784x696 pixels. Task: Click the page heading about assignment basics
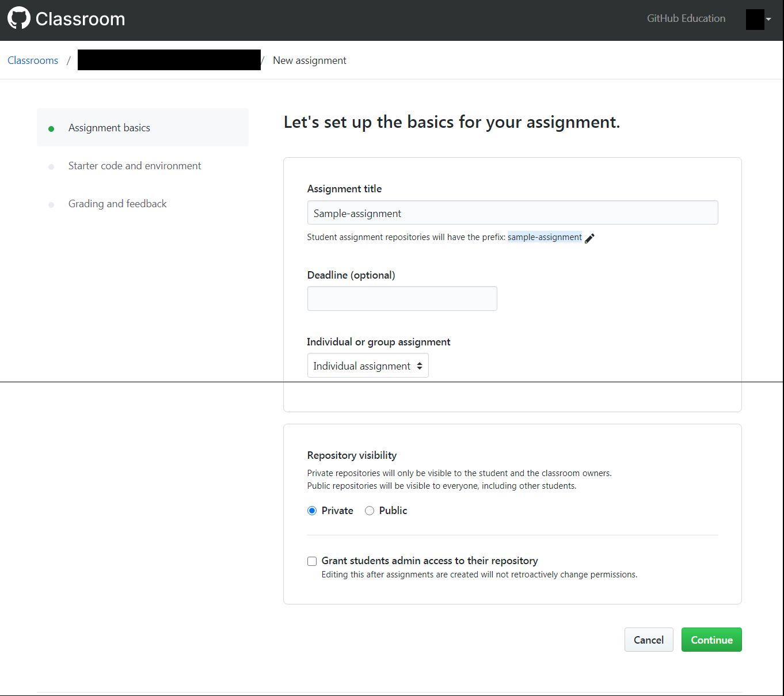pos(452,122)
